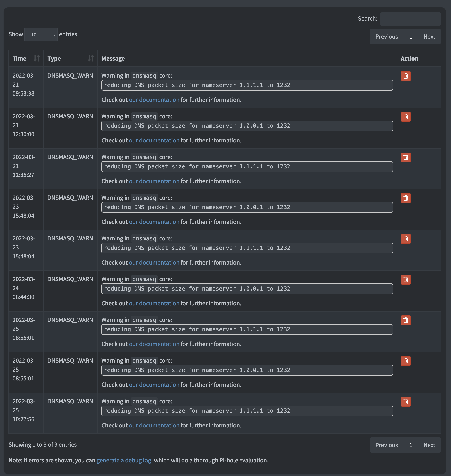Viewport: 451px width, 476px height.
Task: Remove the 2022-03-24 08:44:30 warning entry
Action: click(x=406, y=279)
